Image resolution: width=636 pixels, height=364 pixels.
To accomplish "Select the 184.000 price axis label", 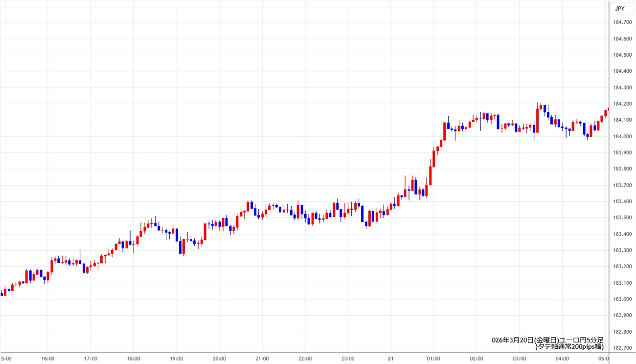I will click(x=621, y=136).
